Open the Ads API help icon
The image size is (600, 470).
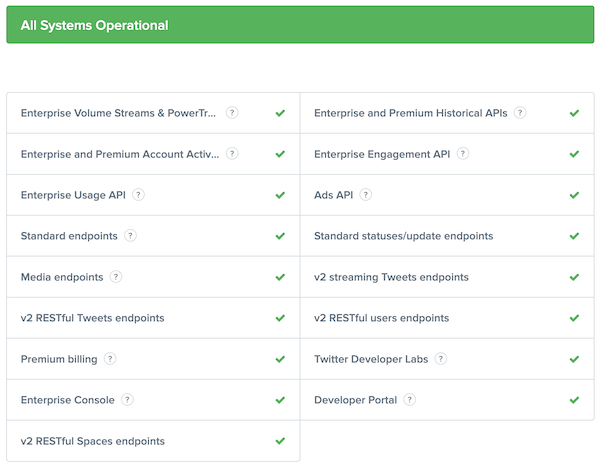click(x=365, y=195)
